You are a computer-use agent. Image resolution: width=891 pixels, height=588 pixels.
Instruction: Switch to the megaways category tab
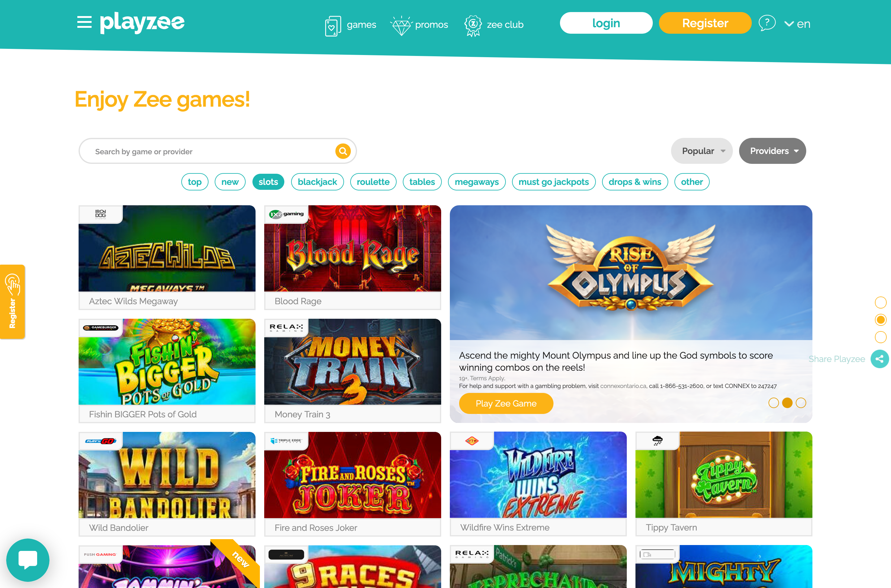pyautogui.click(x=477, y=182)
